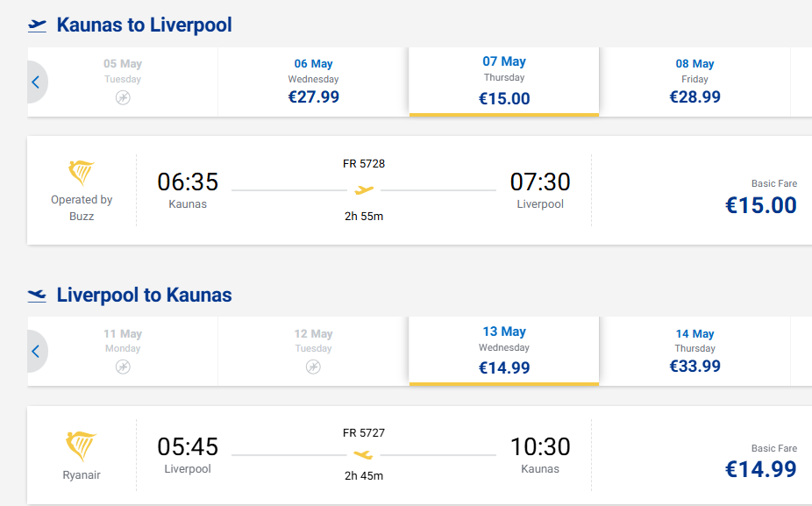The width and height of the screenshot is (812, 506).
Task: Select the 06 May Wednesday €27.99 date tab
Action: pyautogui.click(x=313, y=82)
